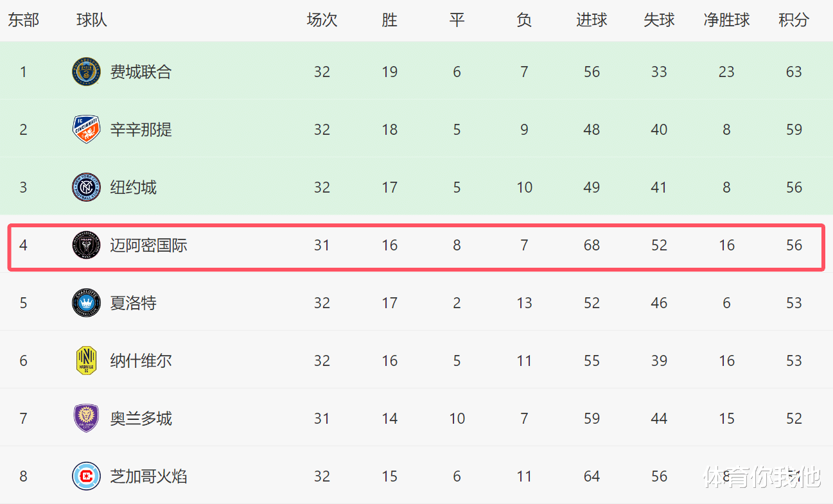
Task: Click the Inter Miami team badge
Action: point(86,245)
